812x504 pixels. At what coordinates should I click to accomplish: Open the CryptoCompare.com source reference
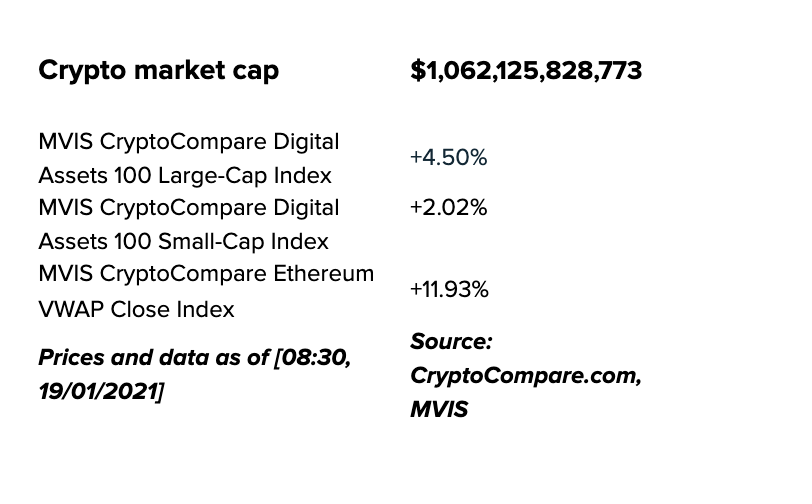(x=525, y=376)
